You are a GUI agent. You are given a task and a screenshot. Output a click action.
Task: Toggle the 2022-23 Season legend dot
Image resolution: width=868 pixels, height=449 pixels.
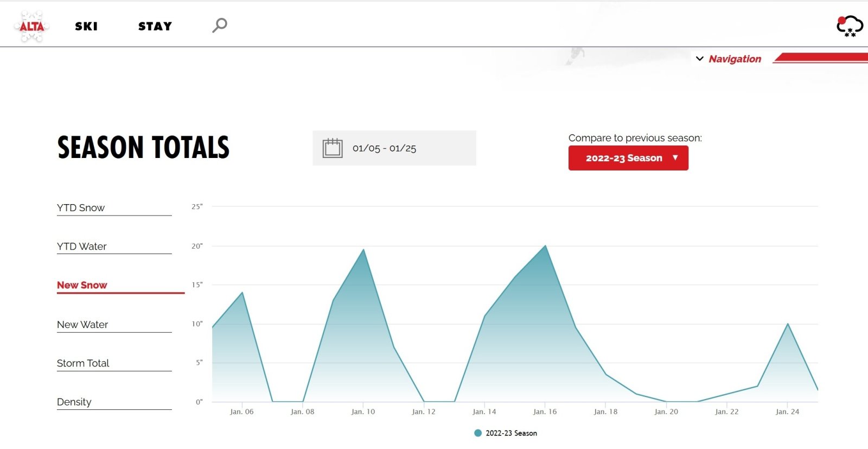click(x=478, y=433)
